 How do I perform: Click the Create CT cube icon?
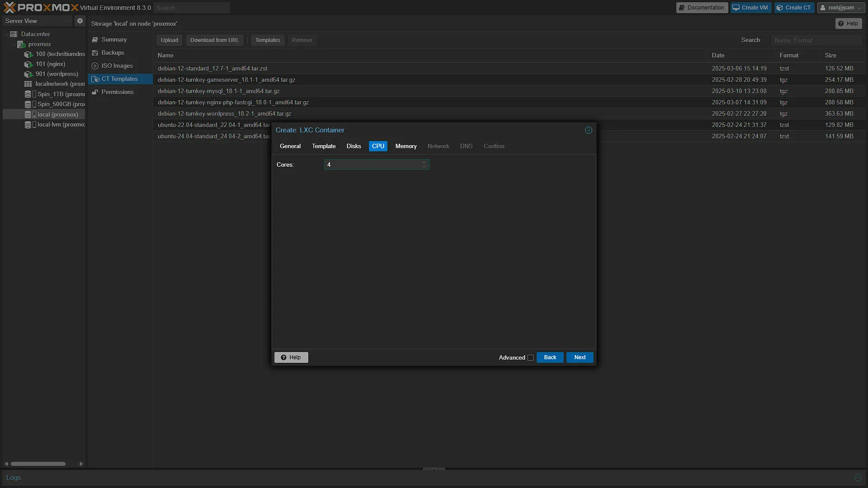[x=779, y=8]
